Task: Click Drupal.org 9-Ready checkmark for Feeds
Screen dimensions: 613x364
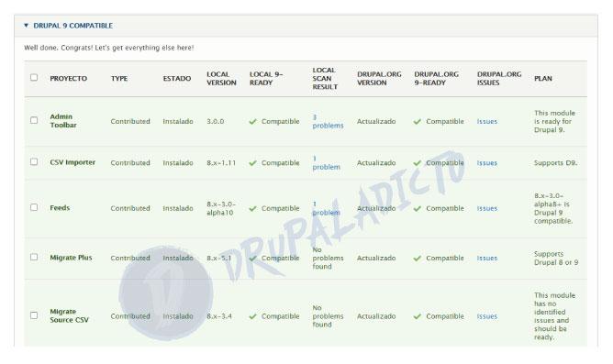Action: [418, 208]
